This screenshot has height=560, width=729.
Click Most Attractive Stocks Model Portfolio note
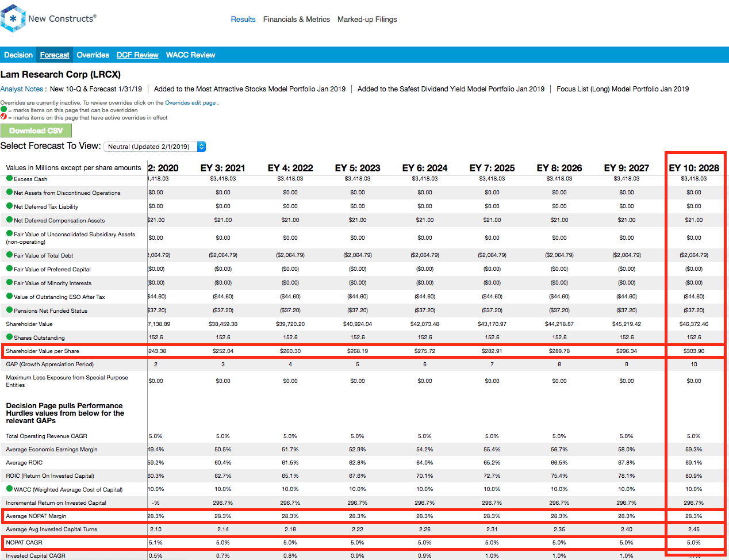point(250,89)
